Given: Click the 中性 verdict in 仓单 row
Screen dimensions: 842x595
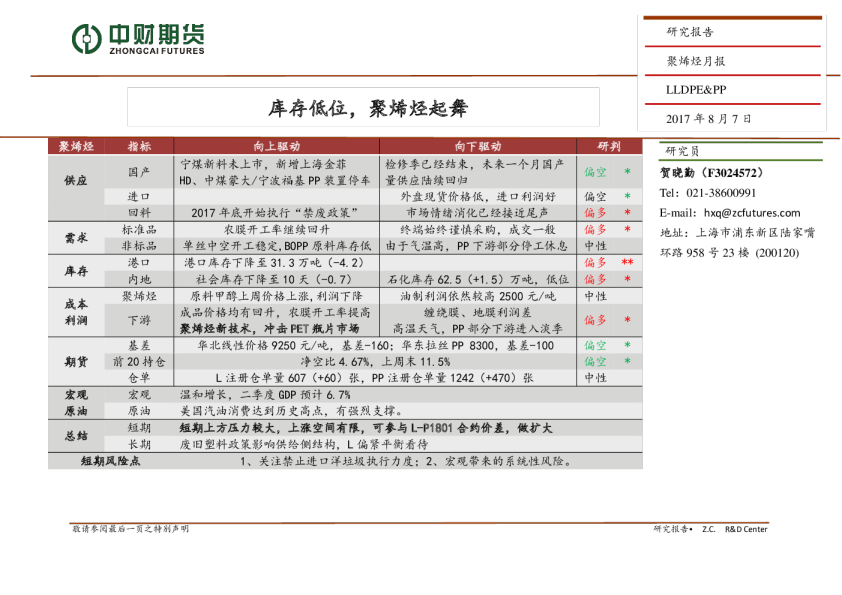Looking at the screenshot, I should [x=595, y=378].
